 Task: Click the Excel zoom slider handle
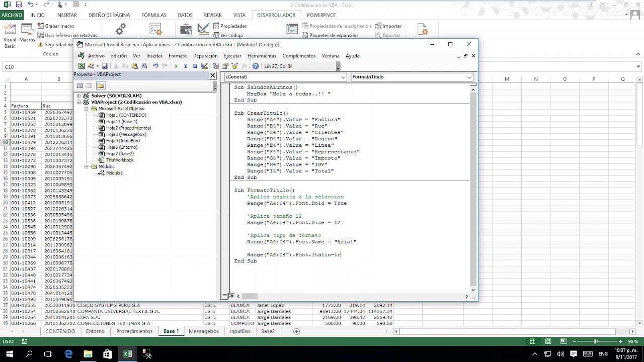596,341
